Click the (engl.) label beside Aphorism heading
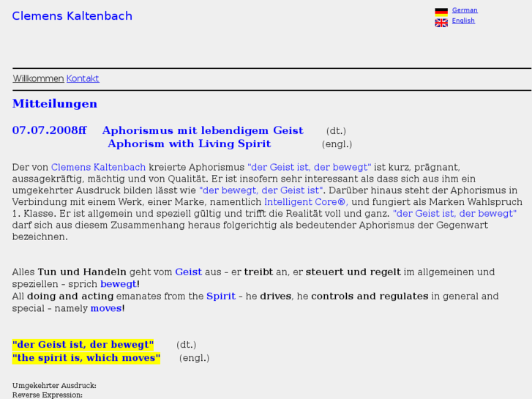 (x=337, y=144)
